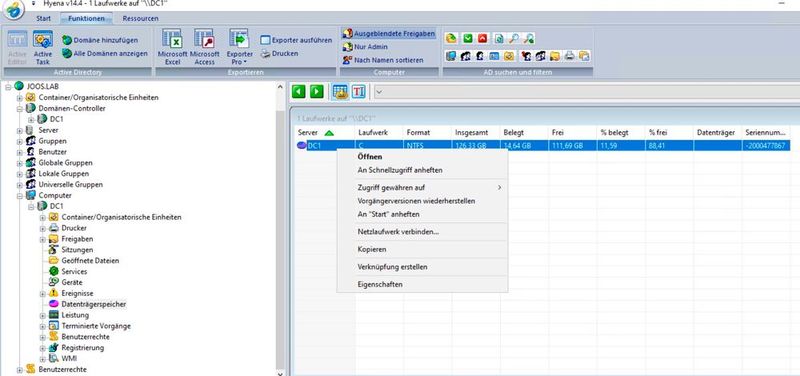Expand Zugriff gewähren auf submenu
The image size is (800, 376).
point(422,187)
